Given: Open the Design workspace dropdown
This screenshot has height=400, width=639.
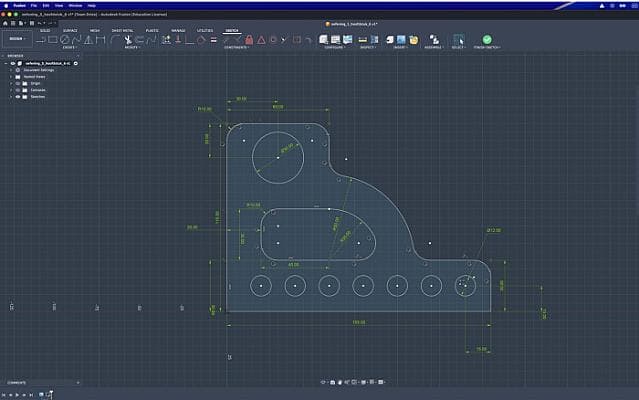Looking at the screenshot, I should coord(18,39).
